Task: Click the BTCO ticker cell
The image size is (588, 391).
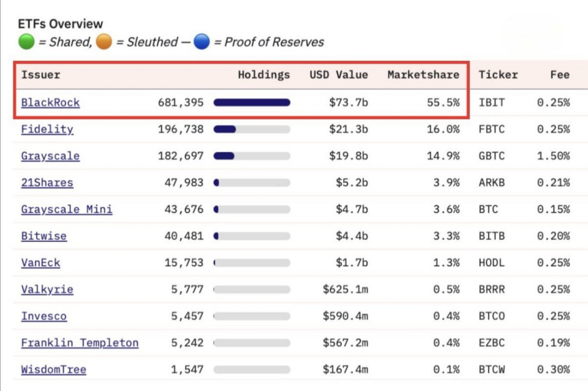Action: point(492,316)
